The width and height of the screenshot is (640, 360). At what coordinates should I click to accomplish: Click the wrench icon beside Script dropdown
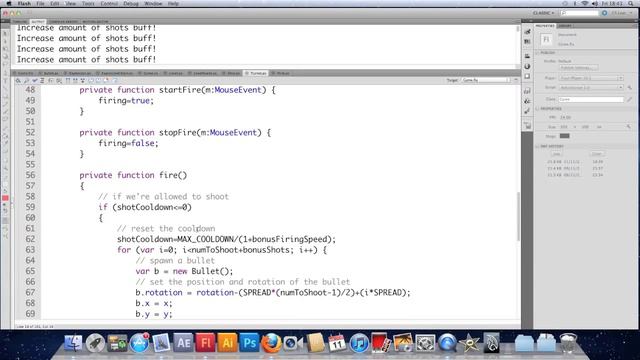tap(629, 87)
